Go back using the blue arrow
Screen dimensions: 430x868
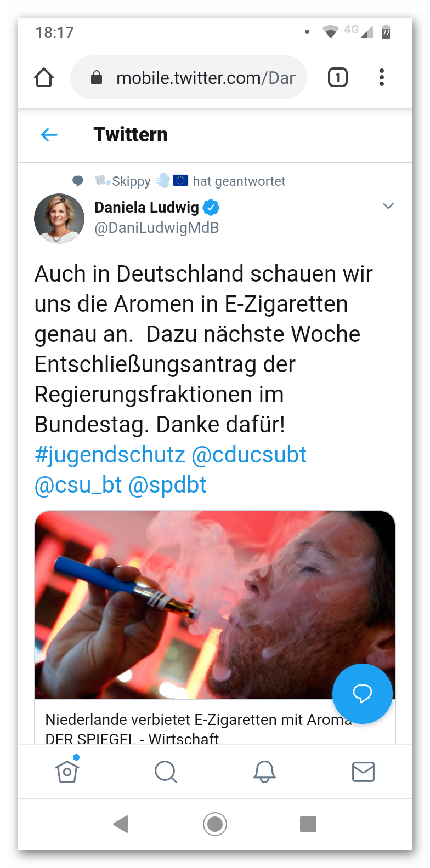coord(49,135)
